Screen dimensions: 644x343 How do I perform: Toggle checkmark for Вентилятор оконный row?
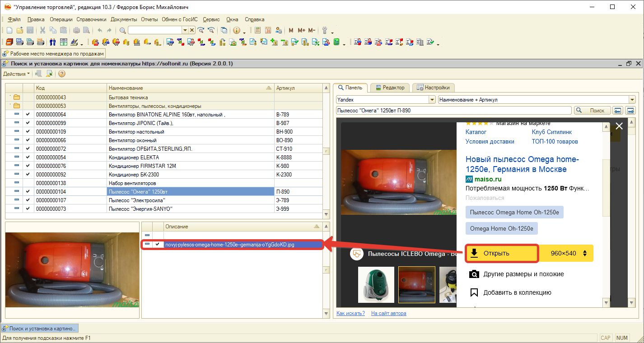coord(28,140)
